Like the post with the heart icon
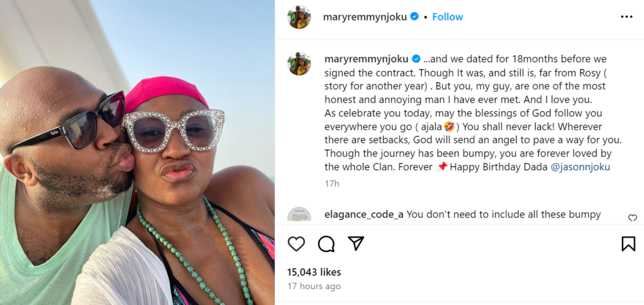The height and width of the screenshot is (305, 644). 296,244
